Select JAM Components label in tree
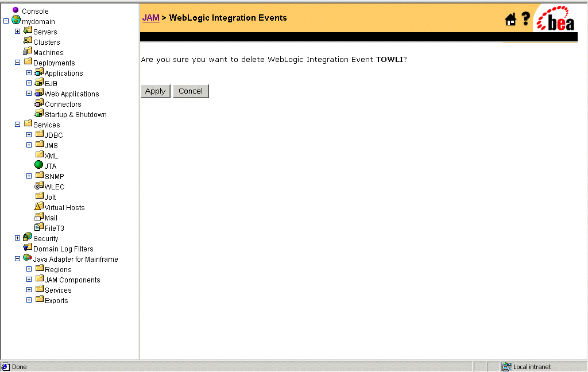The width and height of the screenshot is (588, 372). pos(72,280)
